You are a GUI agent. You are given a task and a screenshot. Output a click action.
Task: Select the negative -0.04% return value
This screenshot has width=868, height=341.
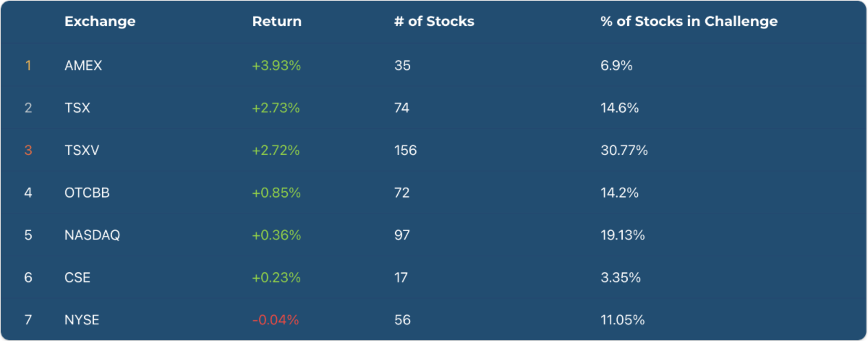(x=276, y=320)
